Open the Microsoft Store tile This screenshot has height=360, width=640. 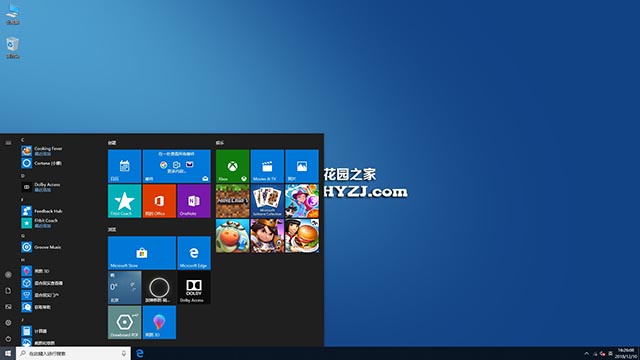142,253
